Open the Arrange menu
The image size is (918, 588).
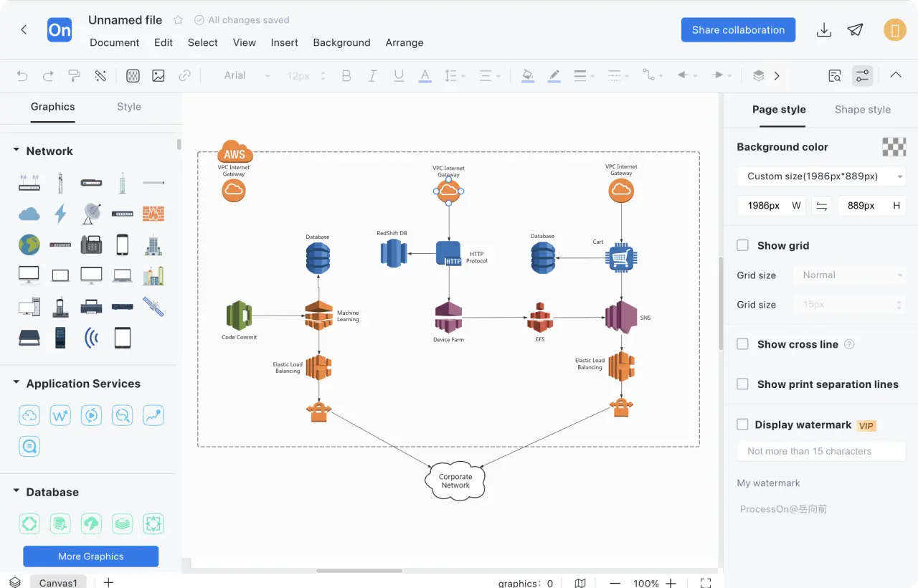404,42
